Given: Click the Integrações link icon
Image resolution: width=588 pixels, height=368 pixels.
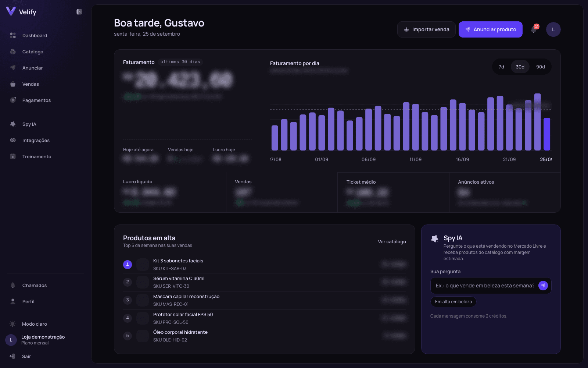Looking at the screenshot, I should click(x=13, y=140).
